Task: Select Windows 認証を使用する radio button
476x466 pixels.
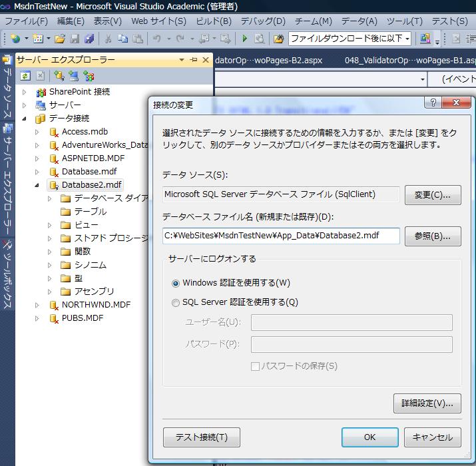Action: click(x=176, y=284)
